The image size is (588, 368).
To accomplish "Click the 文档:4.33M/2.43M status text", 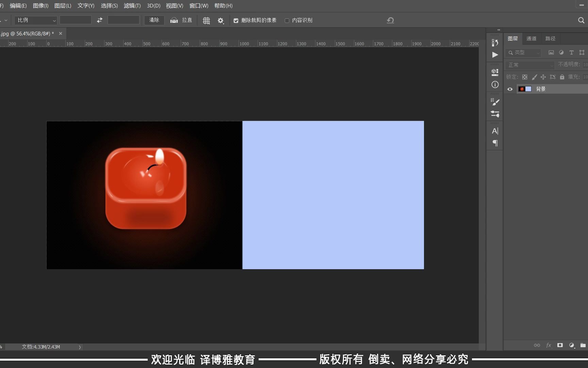I will 41,347.
